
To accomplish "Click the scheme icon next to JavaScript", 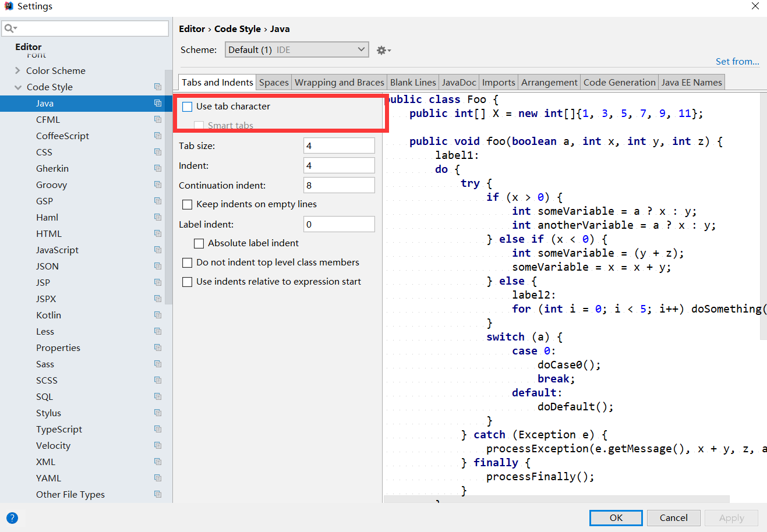I will pos(158,250).
